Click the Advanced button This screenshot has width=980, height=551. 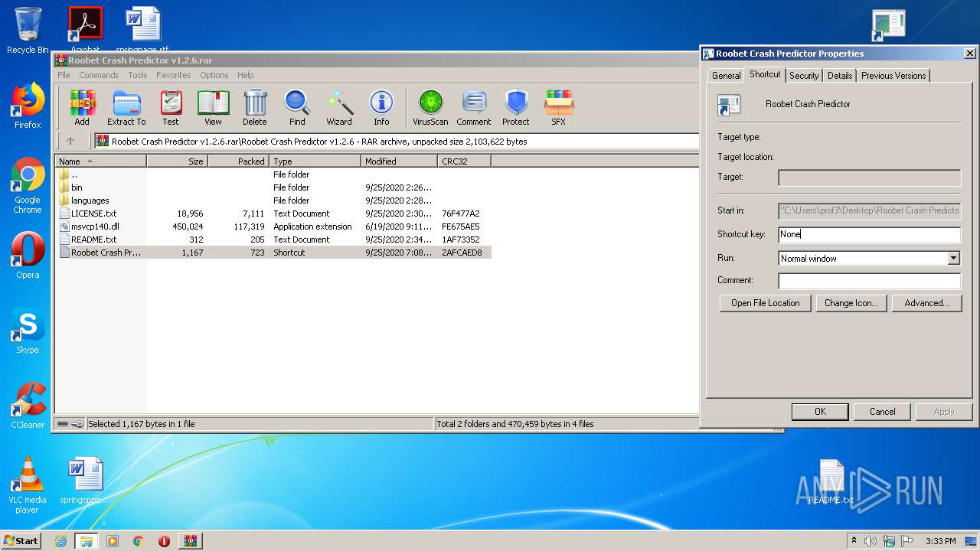click(x=926, y=303)
